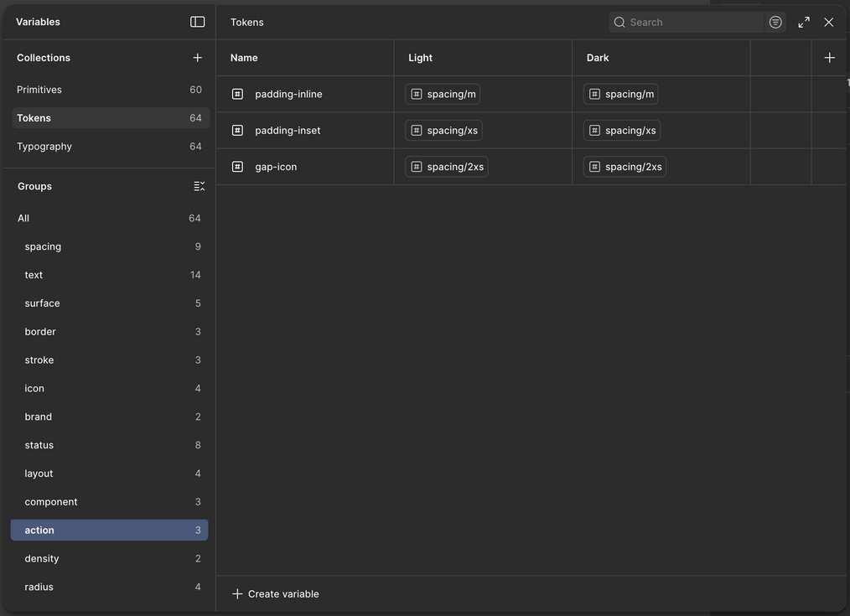Click the Dark mode column header
This screenshot has width=850, height=616.
click(598, 58)
